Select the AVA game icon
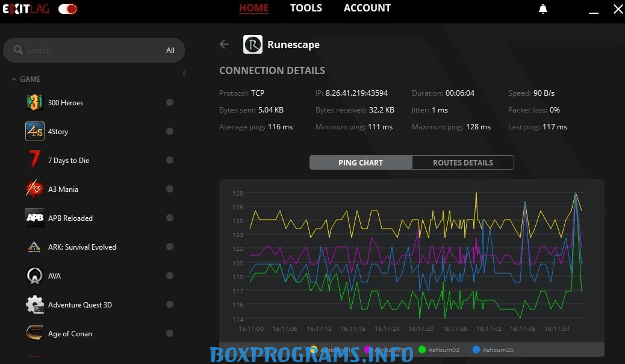This screenshot has height=364, width=625. click(x=35, y=276)
